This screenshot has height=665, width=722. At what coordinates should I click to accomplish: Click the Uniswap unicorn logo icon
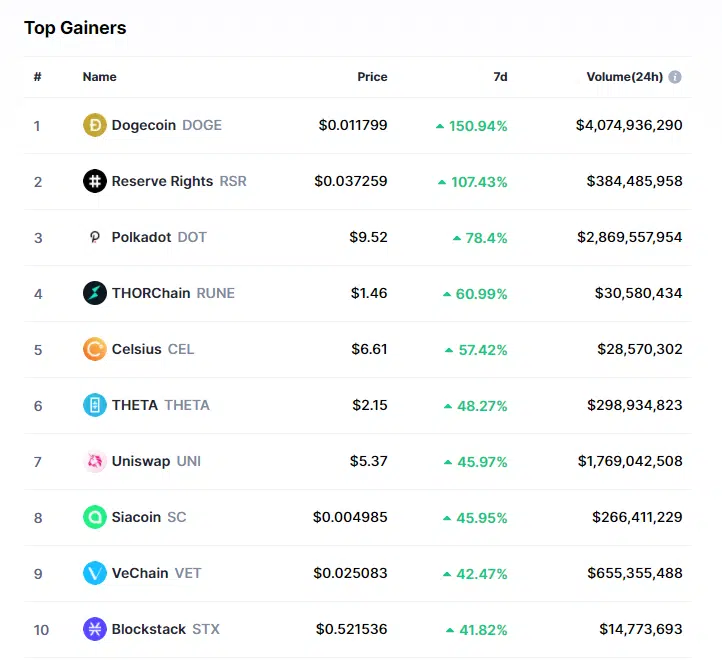(94, 461)
